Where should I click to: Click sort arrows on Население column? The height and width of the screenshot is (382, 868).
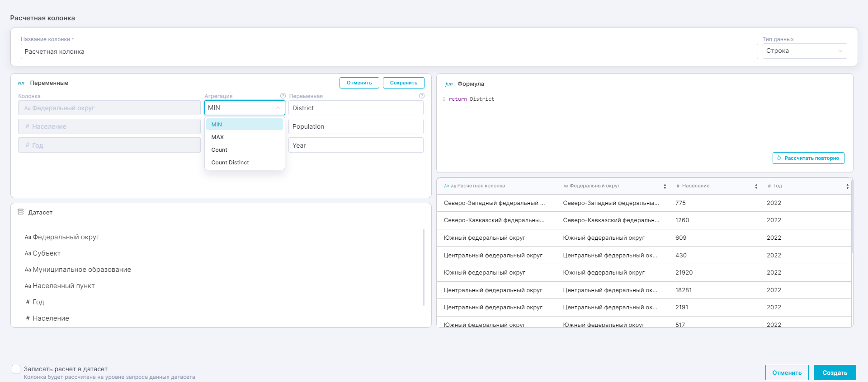(756, 186)
